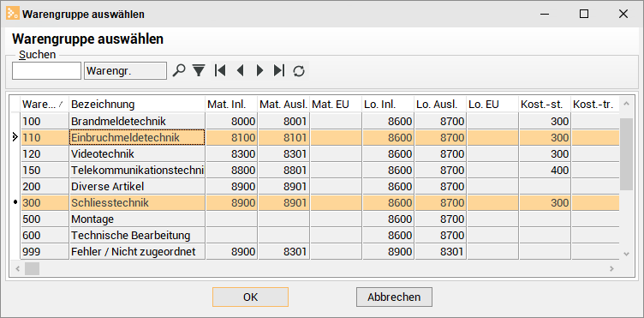Screen dimensions: 644x318
Task: Click the 8001 Mat. Ausl. cell
Action: (x=283, y=121)
